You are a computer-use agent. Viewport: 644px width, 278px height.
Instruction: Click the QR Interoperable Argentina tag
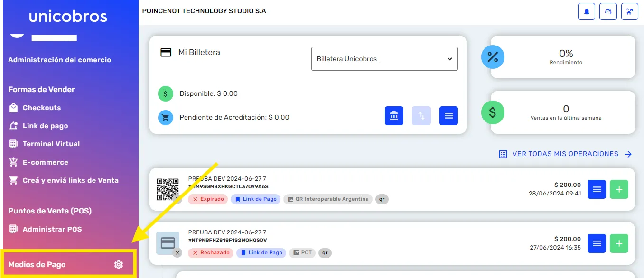pos(328,199)
